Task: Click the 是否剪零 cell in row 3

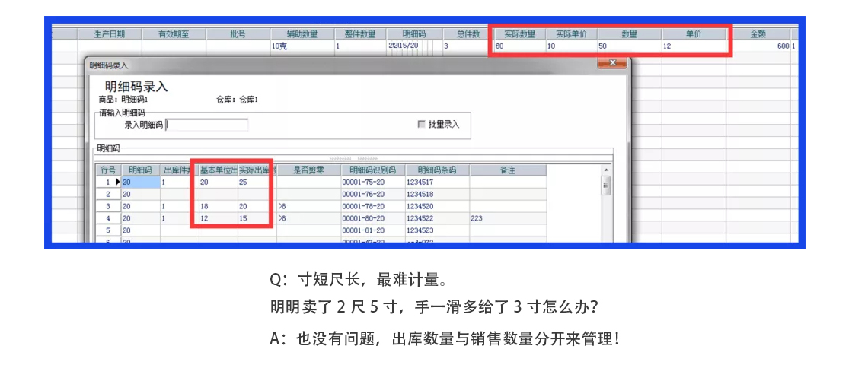Action: pos(308,206)
